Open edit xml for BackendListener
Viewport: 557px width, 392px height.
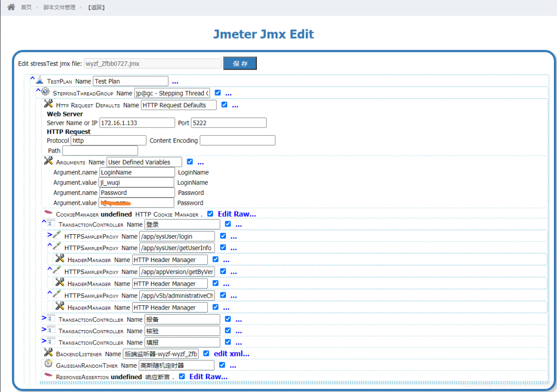click(232, 354)
